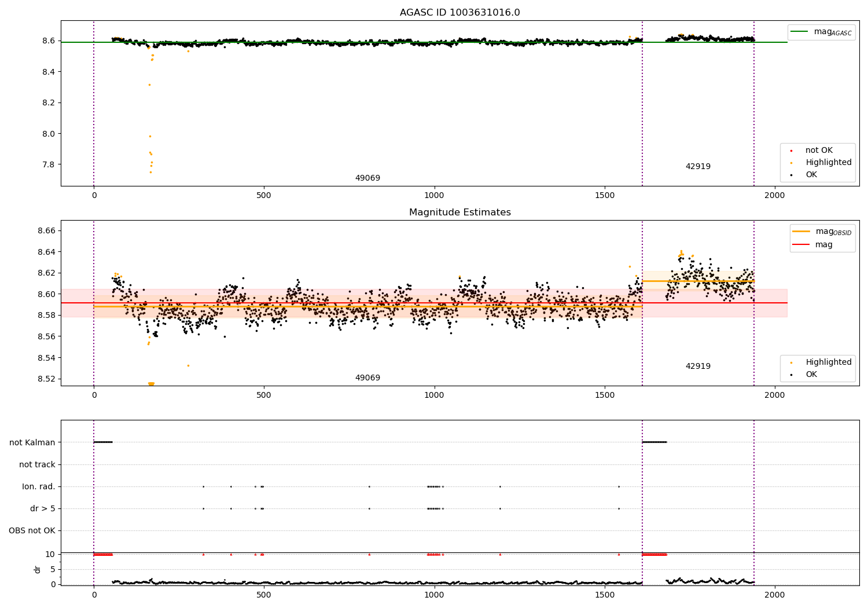The width and height of the screenshot is (868, 608).
Task: Click the '49069' label in the AGASC ID plot
Action: point(367,178)
